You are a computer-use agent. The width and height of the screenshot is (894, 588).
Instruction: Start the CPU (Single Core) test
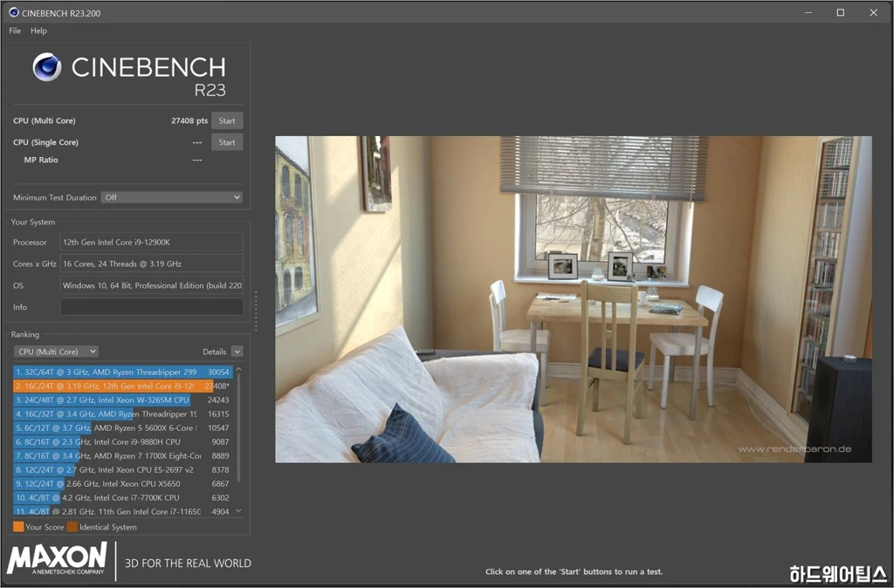coord(227,142)
